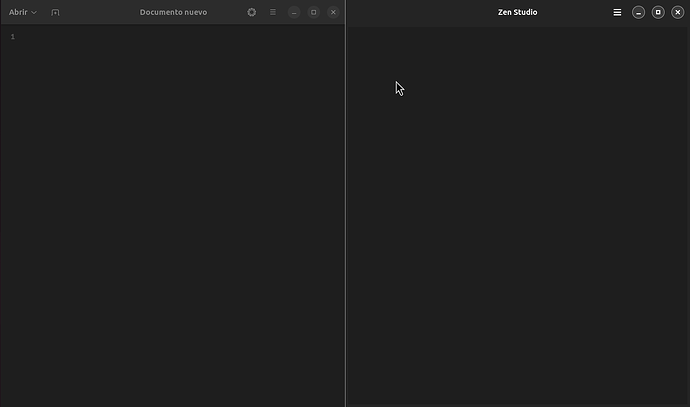Click the Documento nuevo title text
The height and width of the screenshot is (407, 690).
(173, 12)
